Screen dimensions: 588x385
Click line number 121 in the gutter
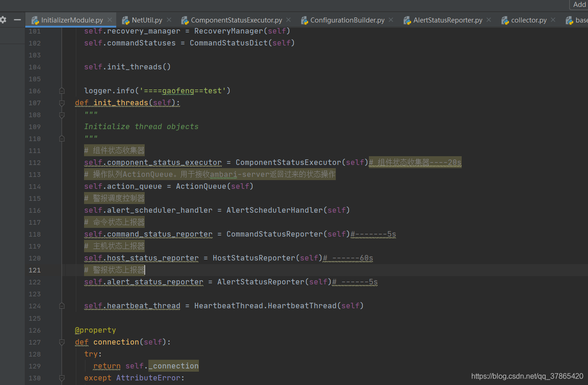35,270
